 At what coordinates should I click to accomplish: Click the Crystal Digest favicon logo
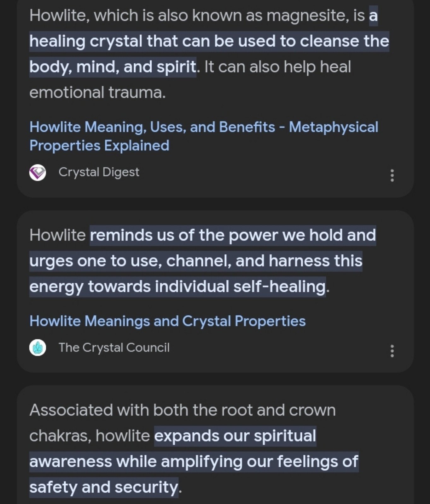pyautogui.click(x=38, y=173)
